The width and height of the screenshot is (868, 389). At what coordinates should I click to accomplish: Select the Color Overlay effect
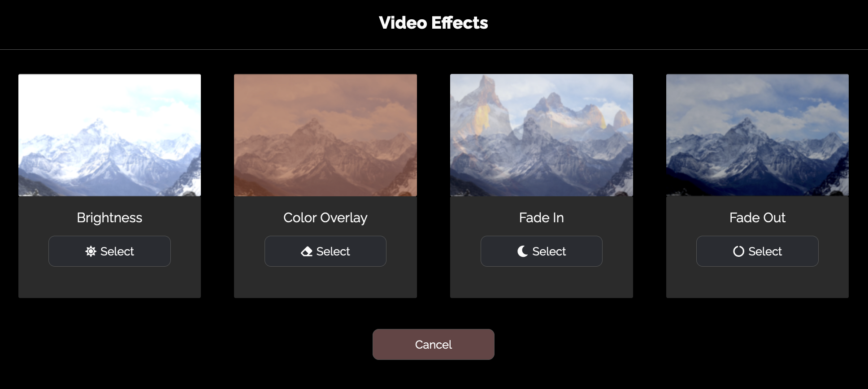[x=325, y=251]
